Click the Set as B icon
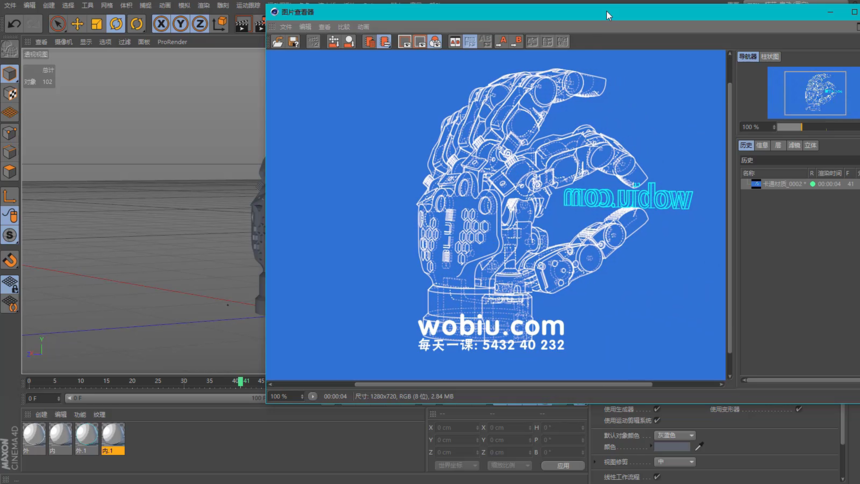The image size is (860, 484). click(x=516, y=42)
